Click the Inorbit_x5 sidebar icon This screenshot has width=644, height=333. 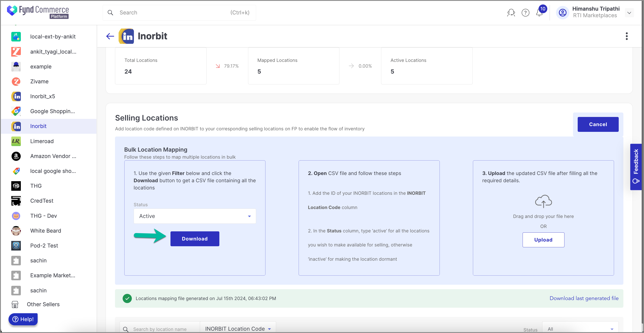coord(16,97)
